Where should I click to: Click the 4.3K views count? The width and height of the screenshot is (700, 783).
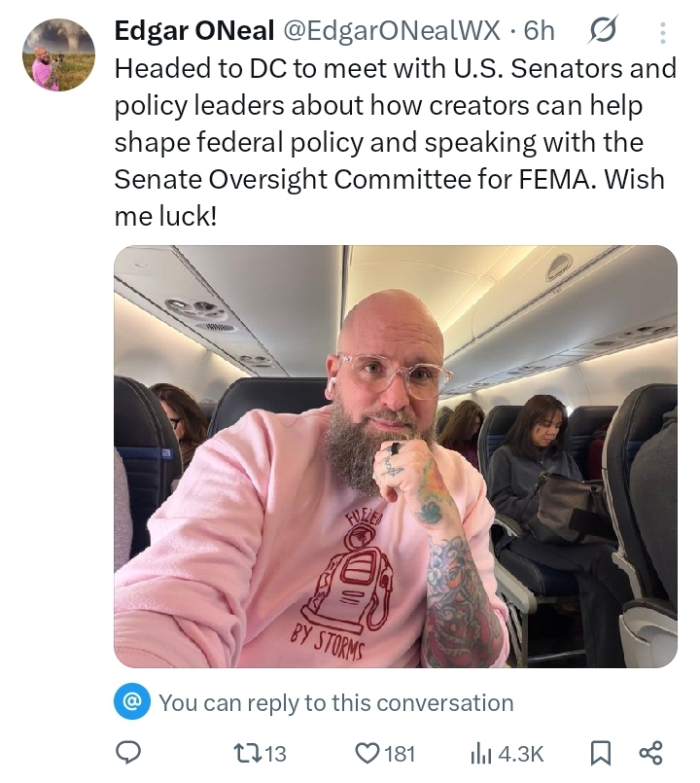[x=521, y=754]
